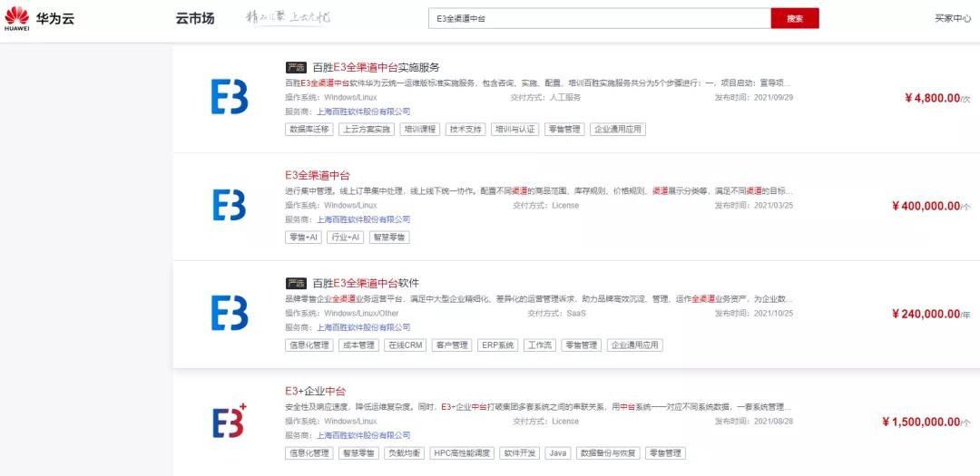Select 企业通用应用 tag in the SaaS listing
This screenshot has height=476, width=980.
click(635, 345)
